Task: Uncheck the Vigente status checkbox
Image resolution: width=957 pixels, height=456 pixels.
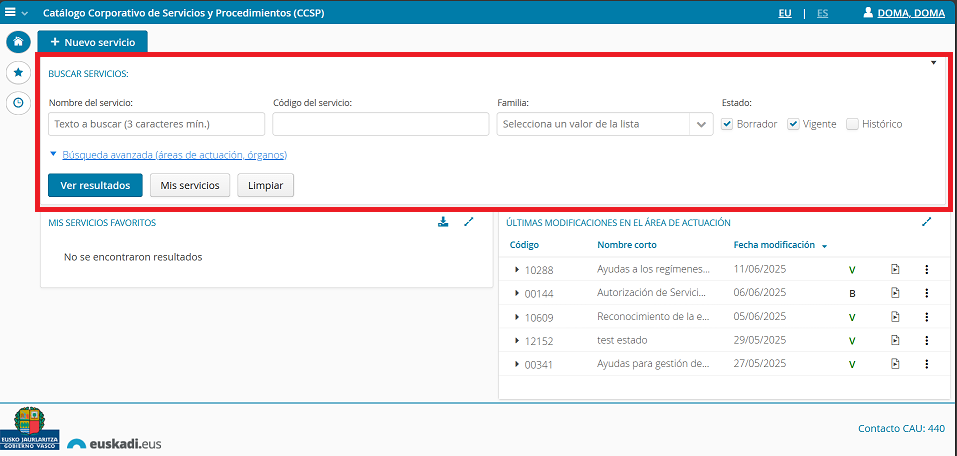Action: [x=793, y=124]
